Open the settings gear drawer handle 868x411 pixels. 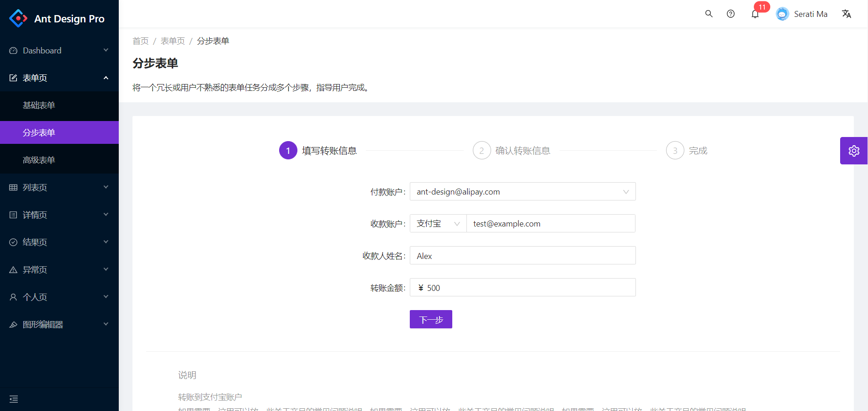point(854,151)
